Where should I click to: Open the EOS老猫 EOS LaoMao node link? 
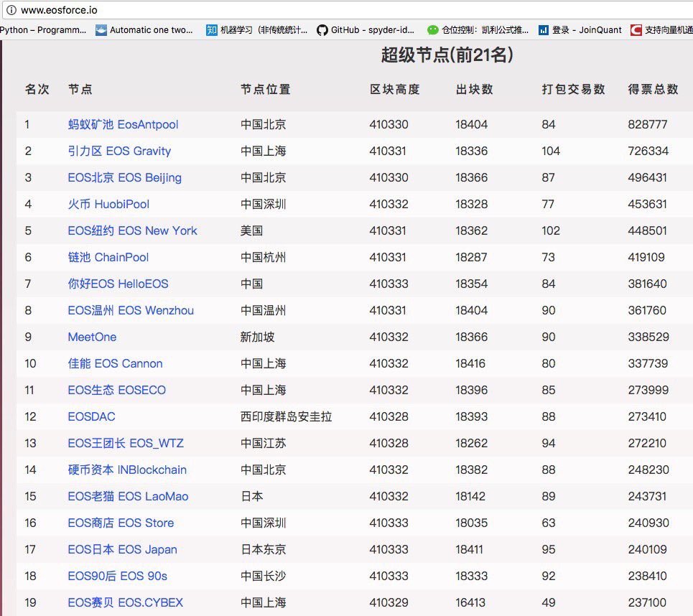pos(128,496)
